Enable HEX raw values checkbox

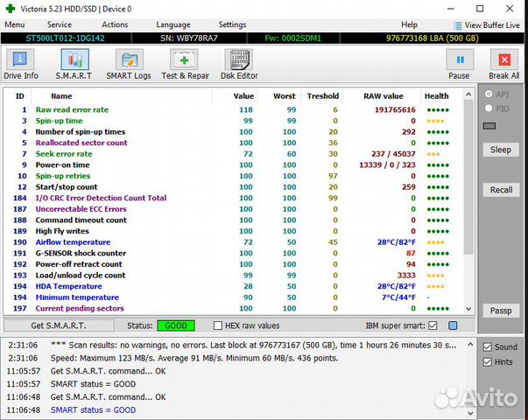tap(218, 325)
